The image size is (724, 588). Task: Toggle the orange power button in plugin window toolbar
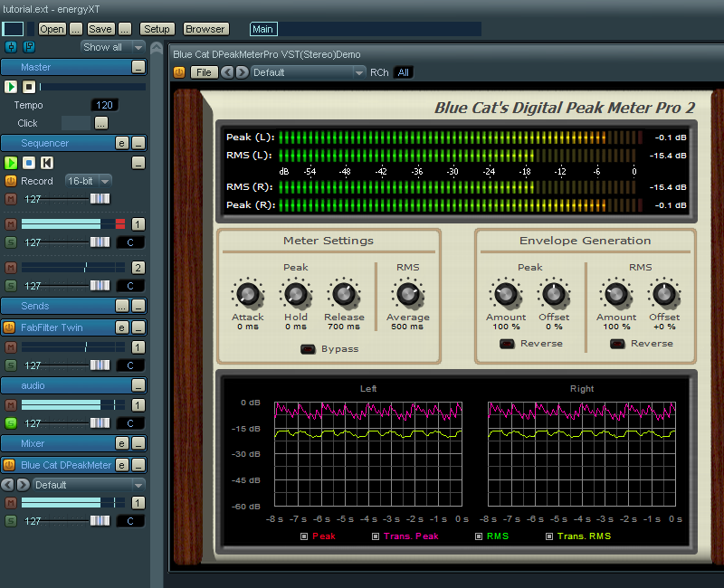(179, 72)
